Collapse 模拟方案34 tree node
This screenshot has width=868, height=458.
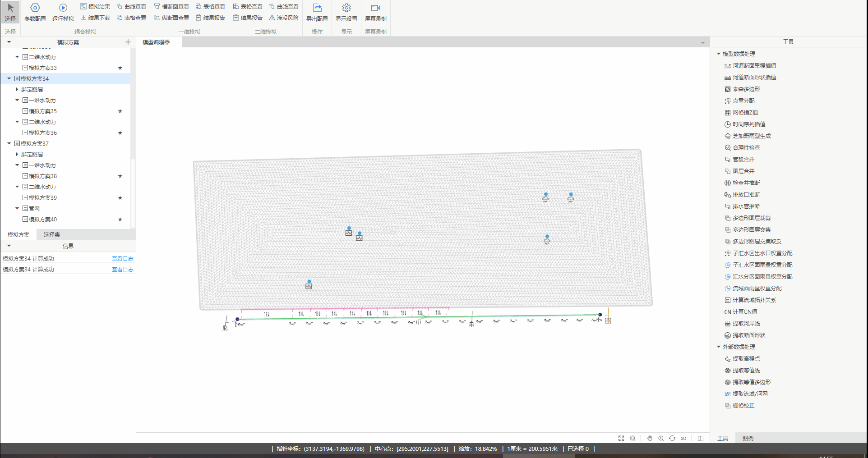click(x=9, y=78)
